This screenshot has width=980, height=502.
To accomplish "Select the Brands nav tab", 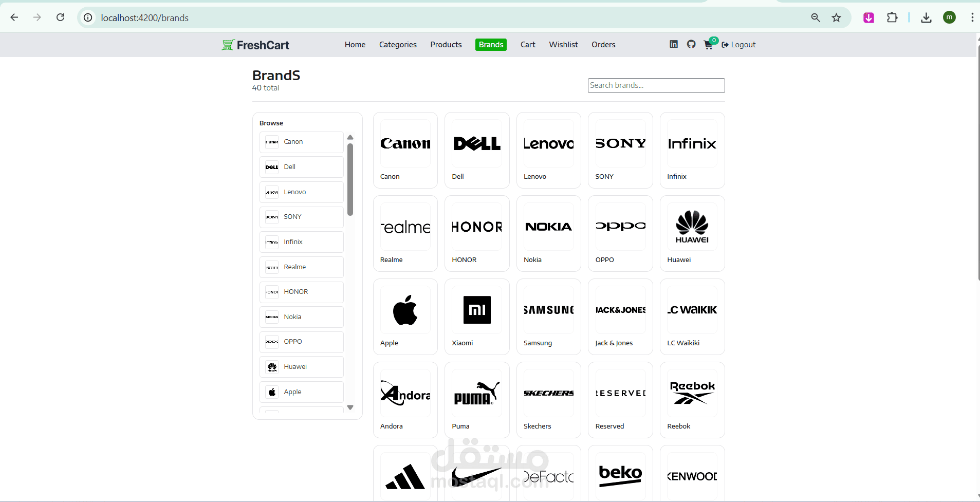I will point(491,45).
